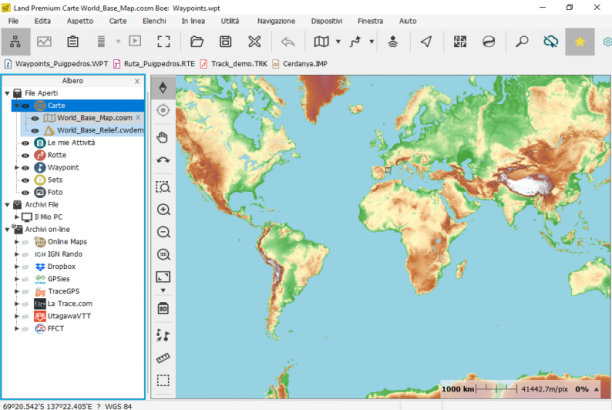Click the 1000 km scale bar
This screenshot has height=410, width=612.
[x=479, y=389]
